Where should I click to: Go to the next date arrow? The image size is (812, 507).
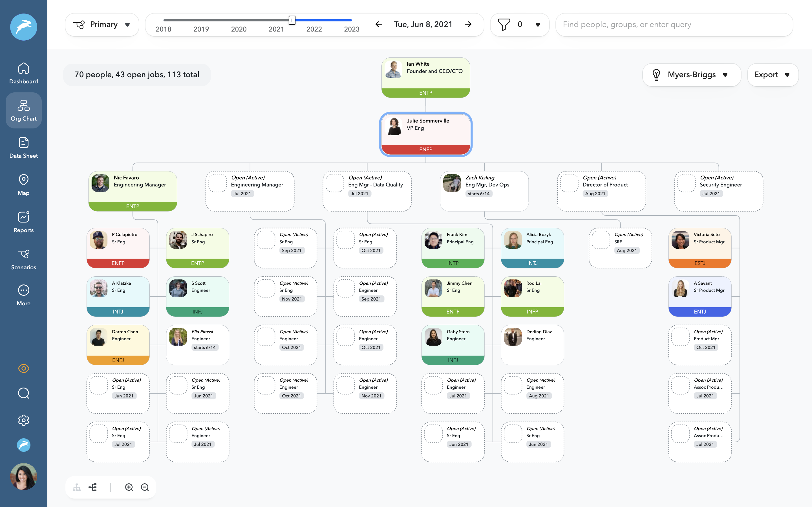click(468, 25)
